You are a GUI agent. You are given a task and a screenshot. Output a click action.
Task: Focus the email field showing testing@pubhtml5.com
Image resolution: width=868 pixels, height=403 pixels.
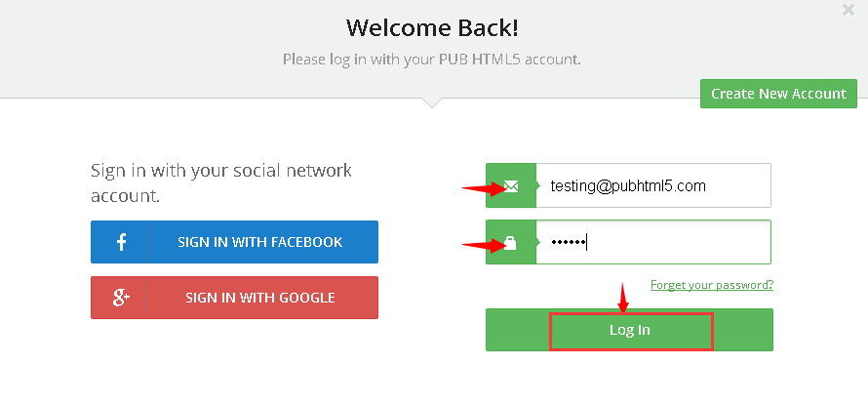pos(653,185)
